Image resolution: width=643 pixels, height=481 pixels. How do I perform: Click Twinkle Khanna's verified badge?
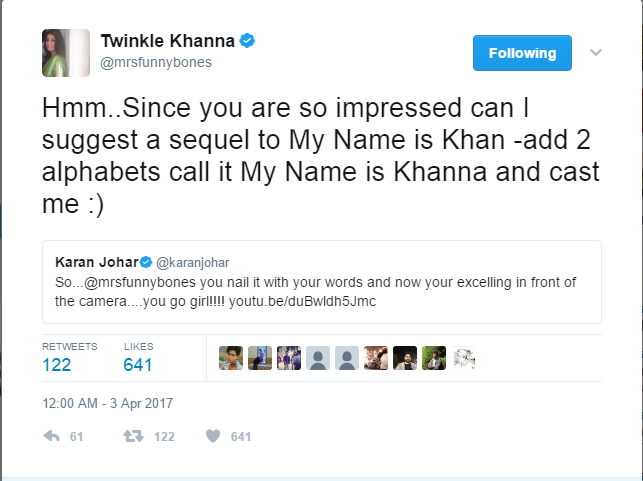coord(247,41)
